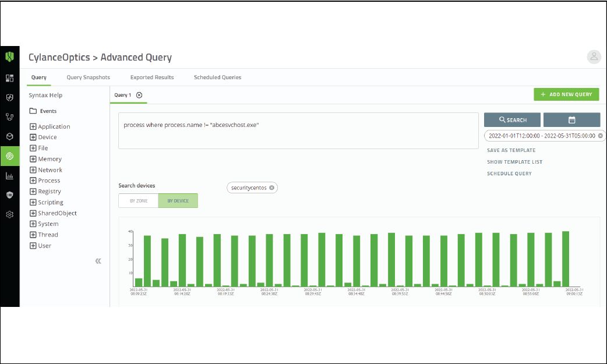Click Schedule Query link

pos(509,174)
